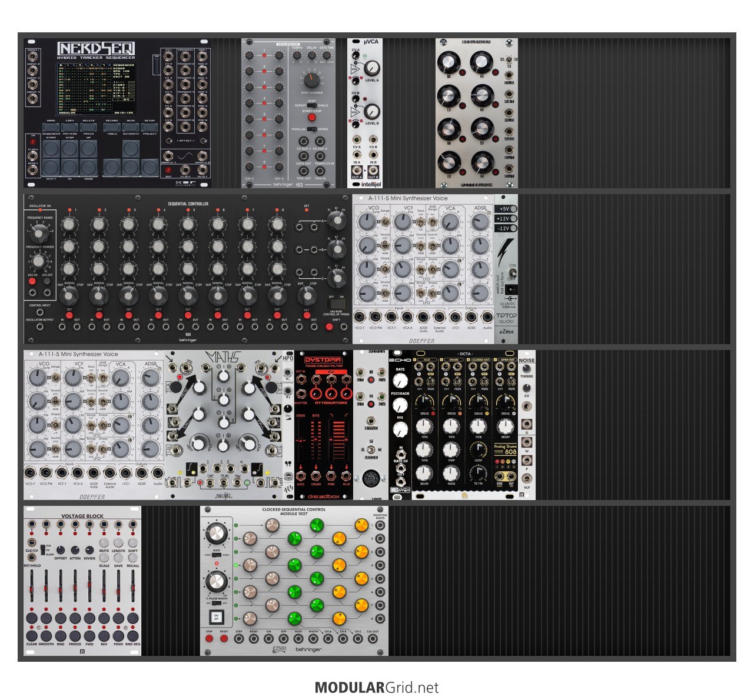This screenshot has height=700, width=754.
Task: Click the red Shift button on the 960
Action: click(329, 326)
